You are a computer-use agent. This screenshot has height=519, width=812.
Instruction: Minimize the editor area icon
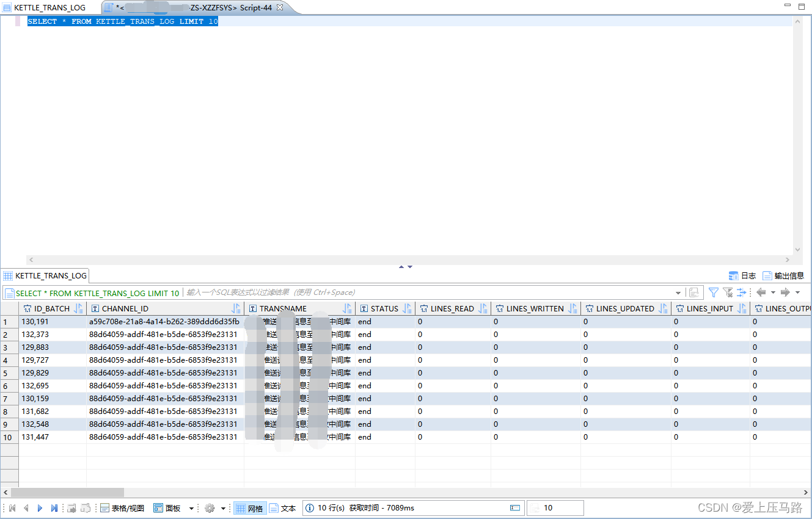tap(788, 5)
